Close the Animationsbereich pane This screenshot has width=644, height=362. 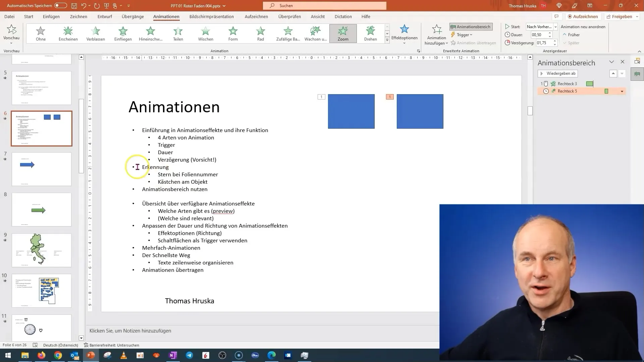623,62
